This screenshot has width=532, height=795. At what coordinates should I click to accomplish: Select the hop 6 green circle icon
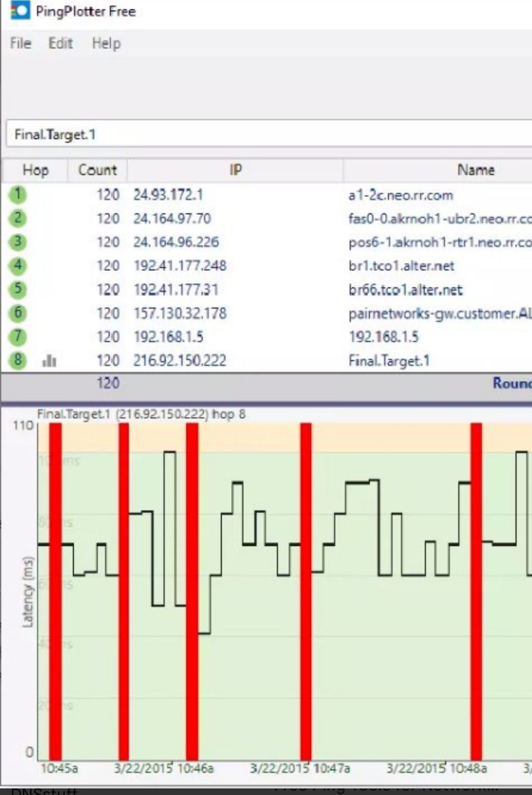point(18,313)
